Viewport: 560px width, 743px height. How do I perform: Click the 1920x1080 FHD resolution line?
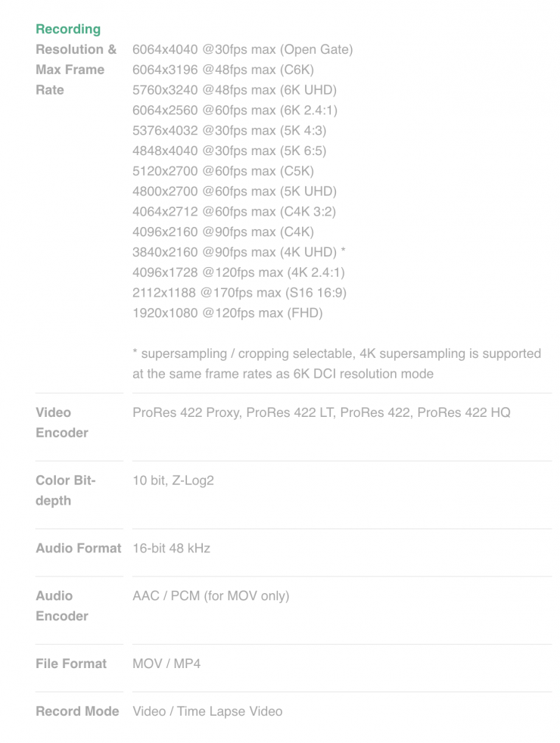coord(227,312)
